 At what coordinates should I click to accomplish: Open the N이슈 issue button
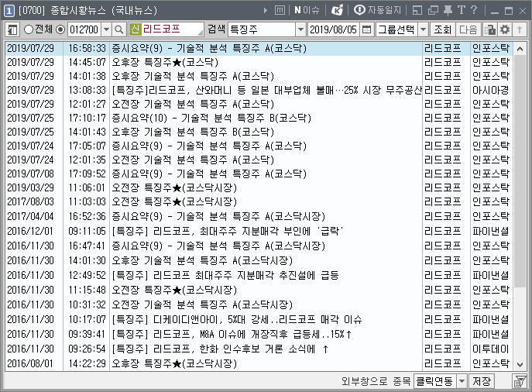(307, 10)
